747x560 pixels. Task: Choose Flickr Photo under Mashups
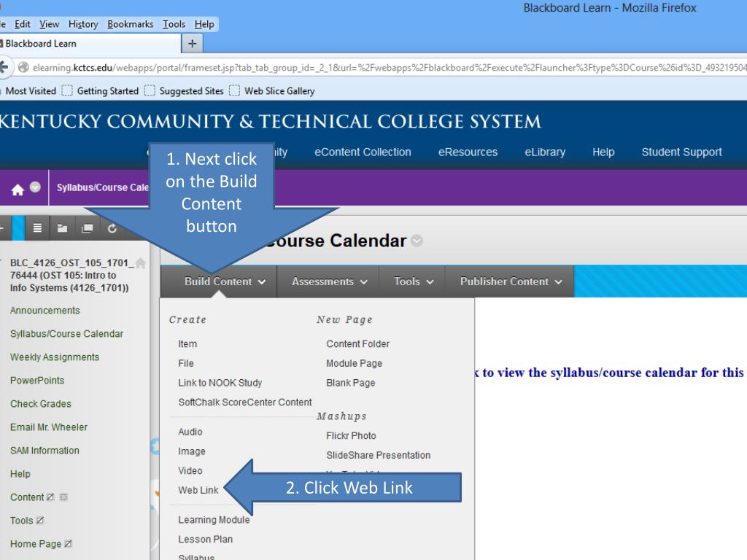coord(351,436)
